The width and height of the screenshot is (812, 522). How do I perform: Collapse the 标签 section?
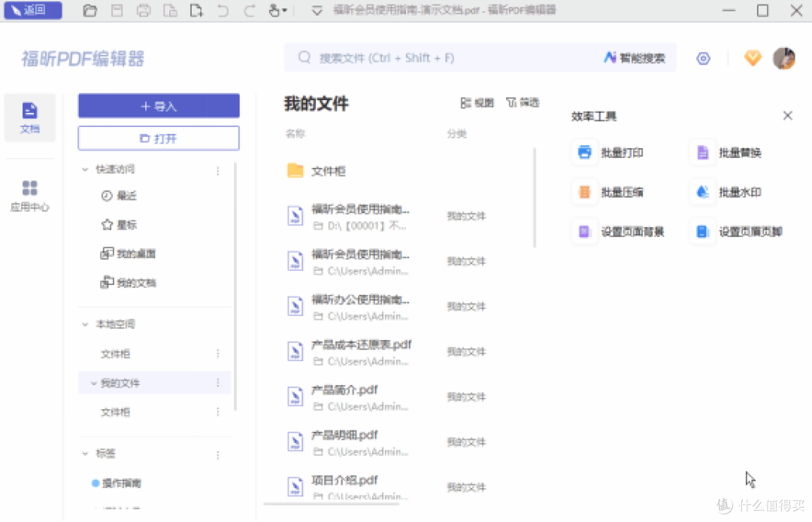[86, 454]
